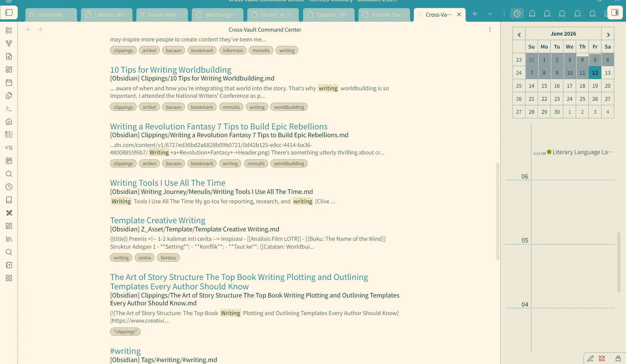Open the table ribbon icon
626x364 pixels.
pos(9,135)
